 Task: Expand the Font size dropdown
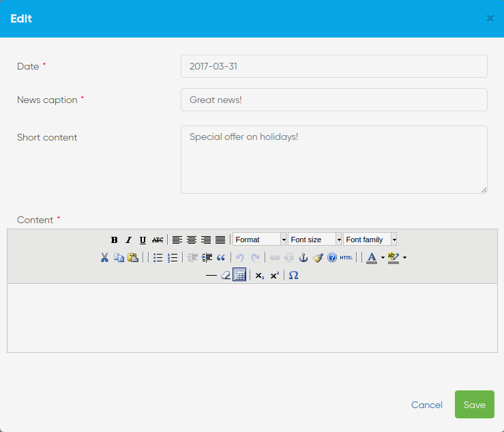click(314, 240)
